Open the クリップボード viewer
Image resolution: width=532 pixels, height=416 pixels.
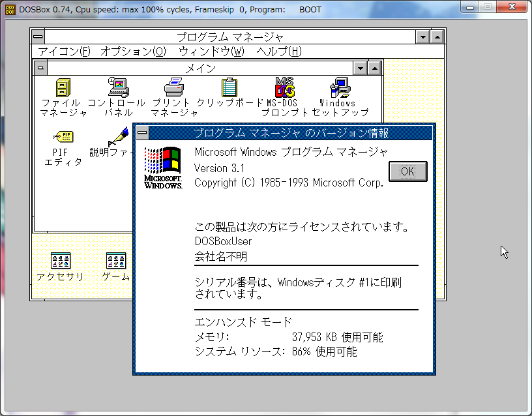[x=229, y=88]
